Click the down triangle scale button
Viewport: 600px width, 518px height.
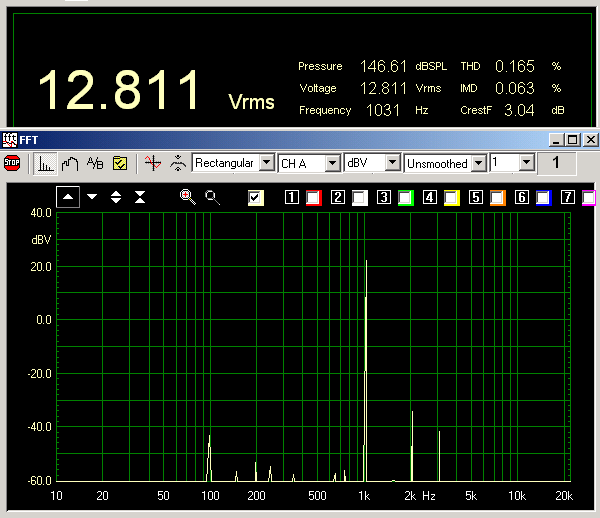pyautogui.click(x=92, y=197)
